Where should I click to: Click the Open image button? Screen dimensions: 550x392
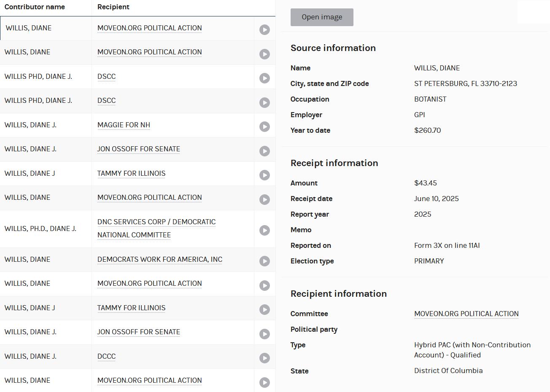pyautogui.click(x=322, y=17)
